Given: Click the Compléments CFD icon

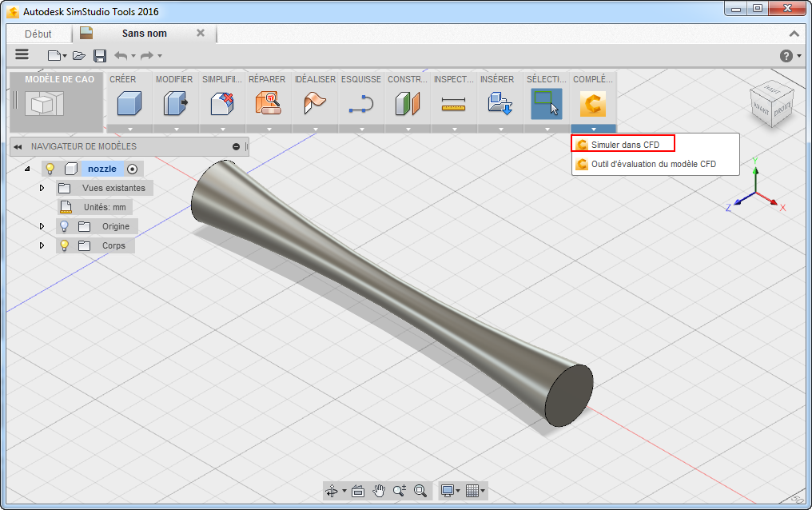Looking at the screenshot, I should [x=593, y=104].
